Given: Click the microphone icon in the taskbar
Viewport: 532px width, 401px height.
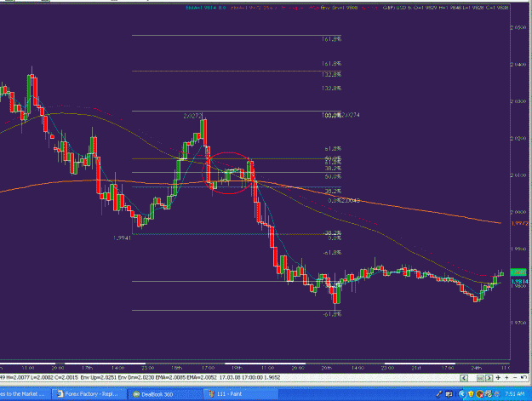Looking at the screenshot, I should click(439, 394).
